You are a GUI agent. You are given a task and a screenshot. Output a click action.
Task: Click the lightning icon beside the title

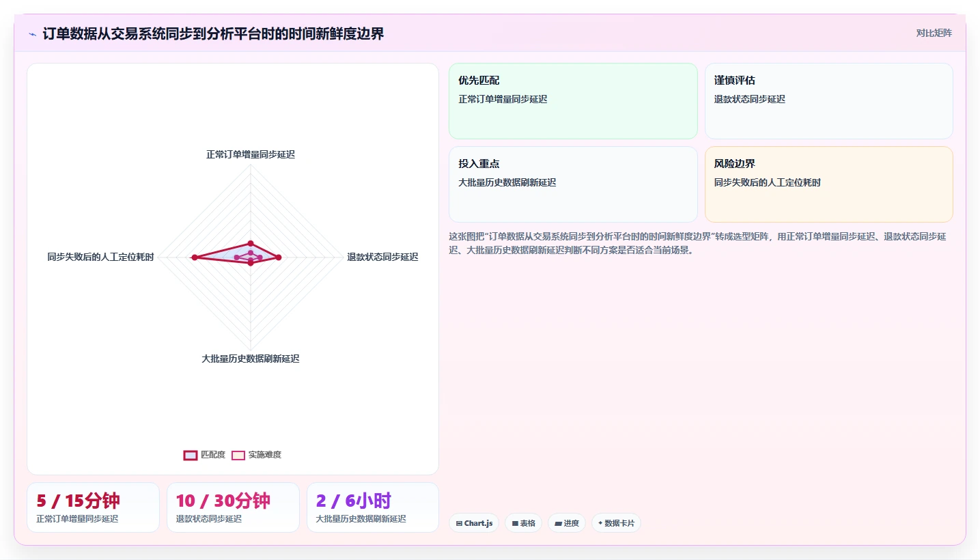click(x=33, y=33)
